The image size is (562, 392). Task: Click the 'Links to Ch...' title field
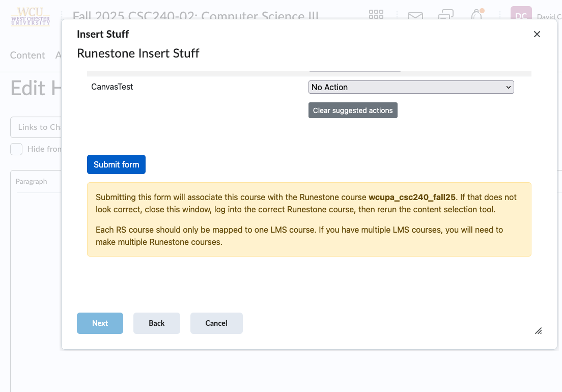[36, 127]
